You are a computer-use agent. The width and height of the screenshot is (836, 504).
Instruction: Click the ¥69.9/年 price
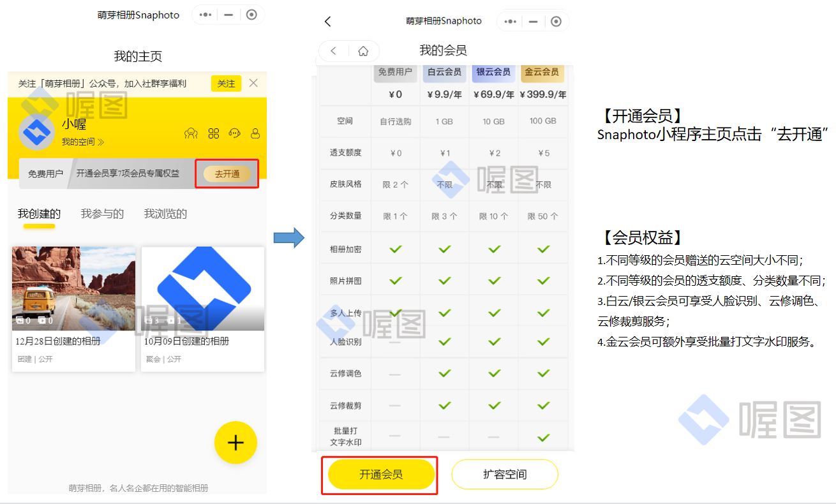[494, 95]
